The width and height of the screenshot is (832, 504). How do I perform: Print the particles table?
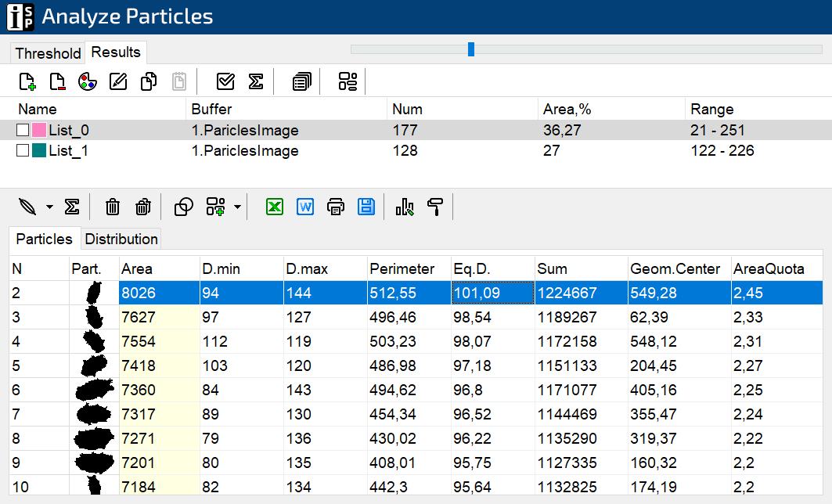pos(336,207)
